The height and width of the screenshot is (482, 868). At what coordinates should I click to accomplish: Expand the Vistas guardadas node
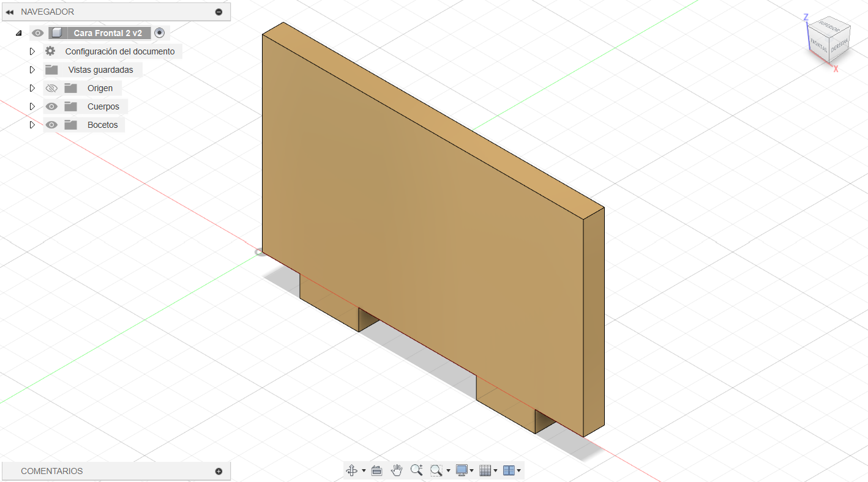(32, 70)
